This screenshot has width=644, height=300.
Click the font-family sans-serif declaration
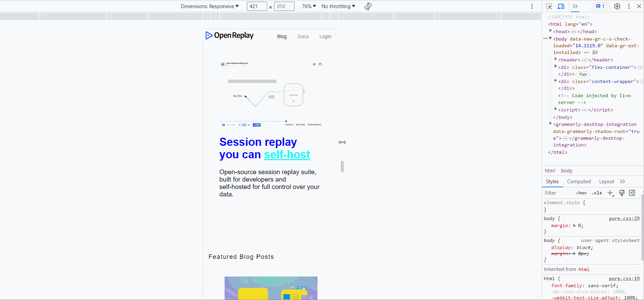click(585, 286)
